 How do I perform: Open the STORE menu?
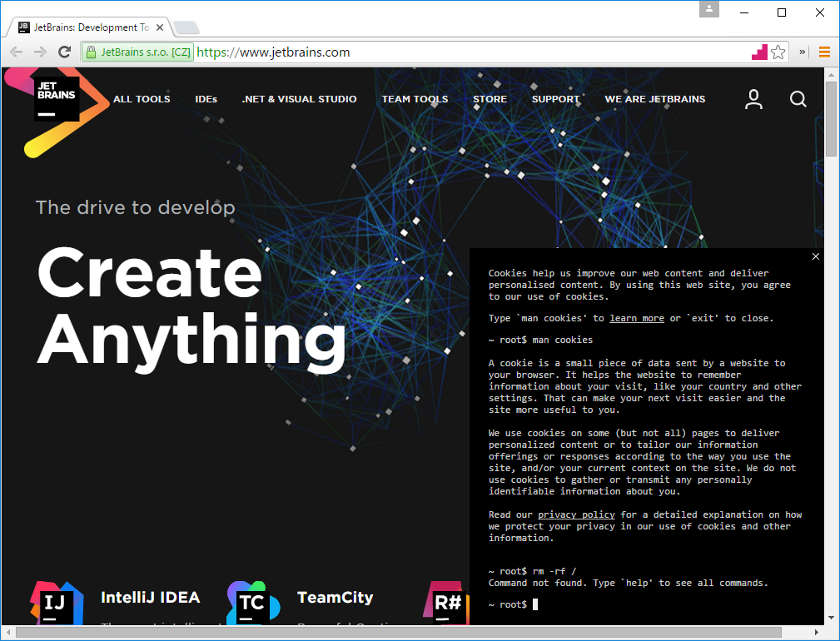[x=490, y=99]
